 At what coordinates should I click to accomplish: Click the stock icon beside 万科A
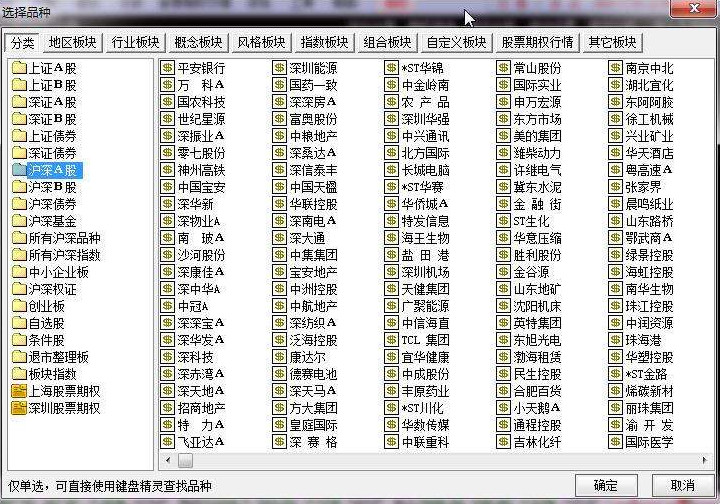point(167,85)
